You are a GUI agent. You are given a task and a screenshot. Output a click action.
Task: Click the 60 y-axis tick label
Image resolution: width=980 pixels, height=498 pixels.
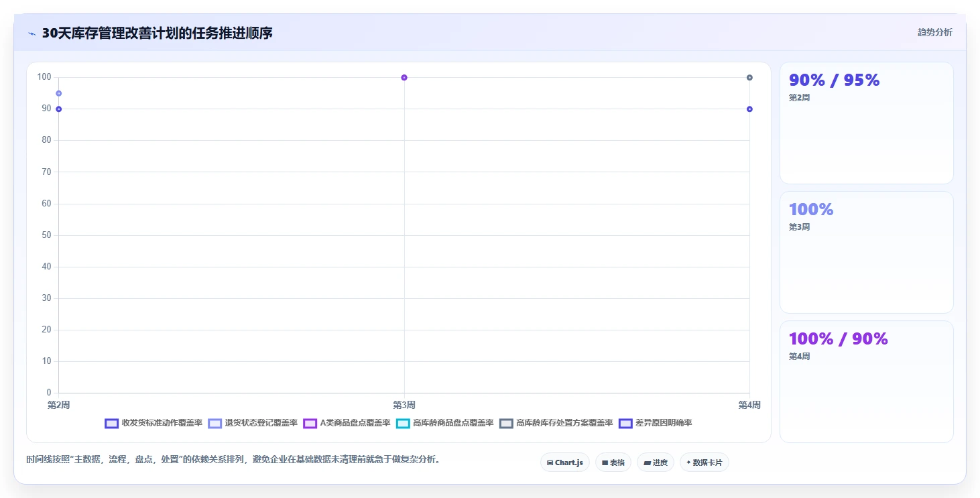[46, 203]
